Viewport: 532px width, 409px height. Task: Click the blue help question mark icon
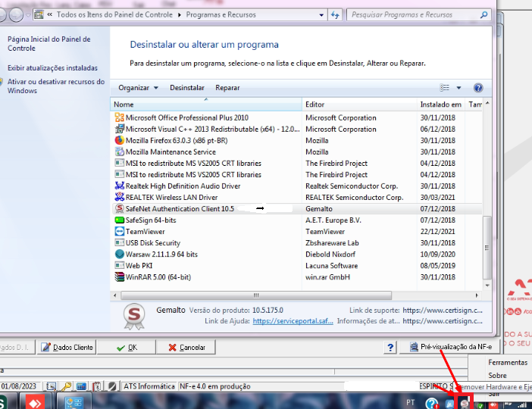coord(478,88)
